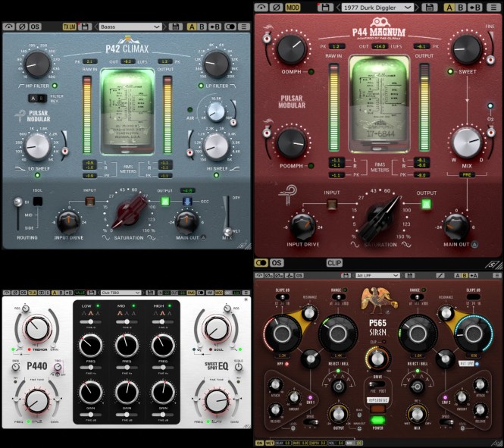
Task: Click the Filter Rev A/B switch
Action: pyautogui.click(x=37, y=98)
